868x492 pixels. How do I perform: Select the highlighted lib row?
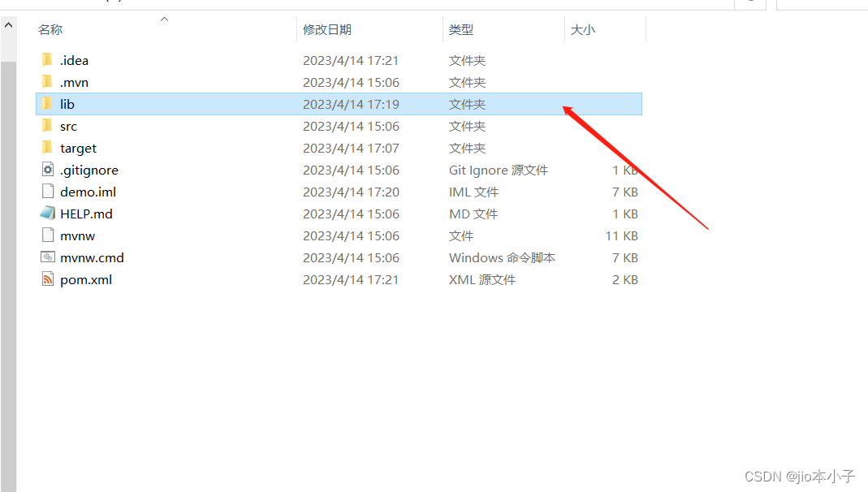(244, 104)
